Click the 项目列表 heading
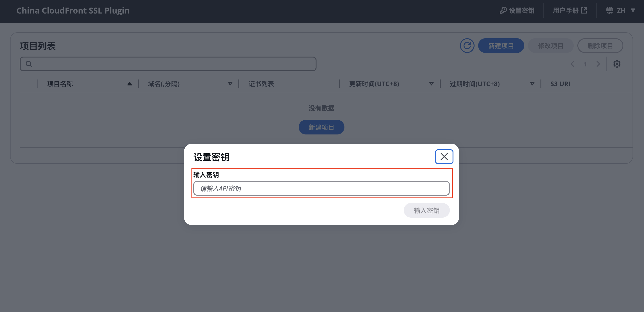The image size is (644, 312). pyautogui.click(x=38, y=46)
